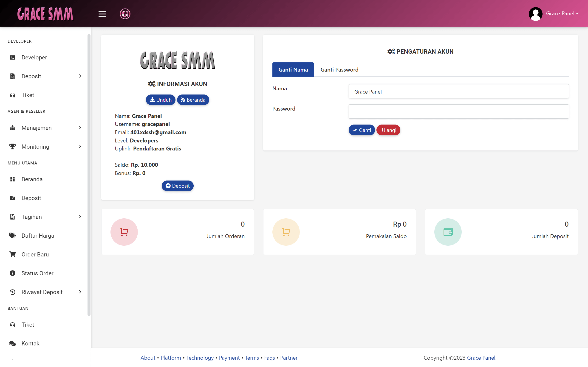
Task: Click the Status Order info icon
Action: click(x=12, y=273)
